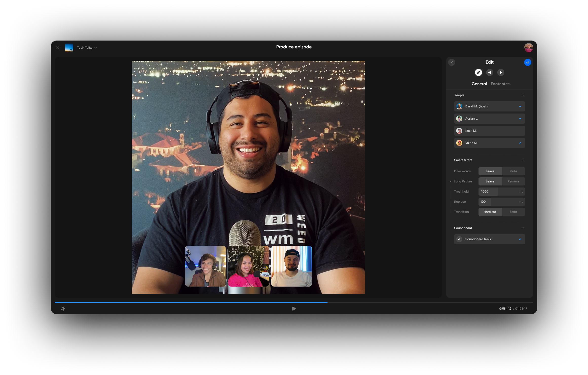
Task: Choose Fade for Transition
Action: pos(513,212)
